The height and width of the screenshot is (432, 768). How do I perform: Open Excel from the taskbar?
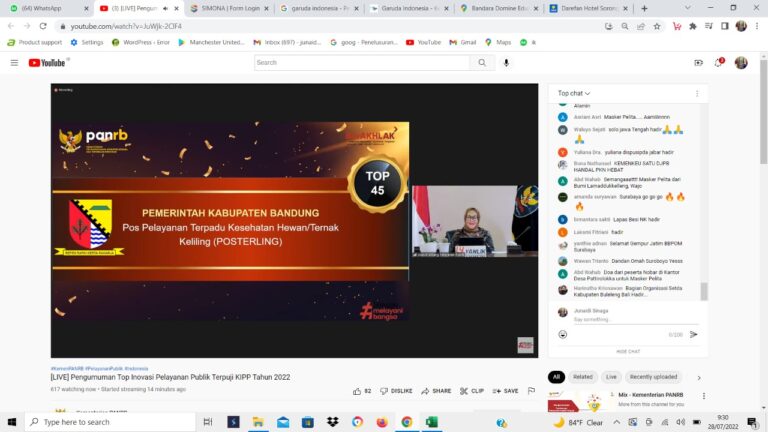coord(432,422)
